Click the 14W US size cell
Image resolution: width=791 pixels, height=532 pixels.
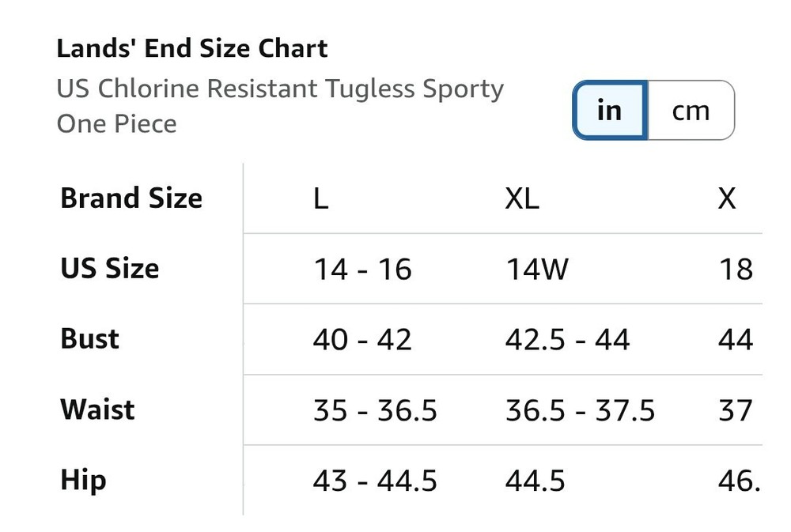[537, 269]
